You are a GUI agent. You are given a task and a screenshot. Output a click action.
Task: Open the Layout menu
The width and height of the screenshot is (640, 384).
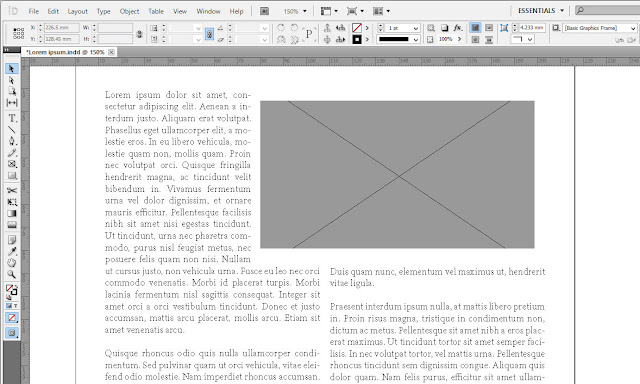click(78, 11)
